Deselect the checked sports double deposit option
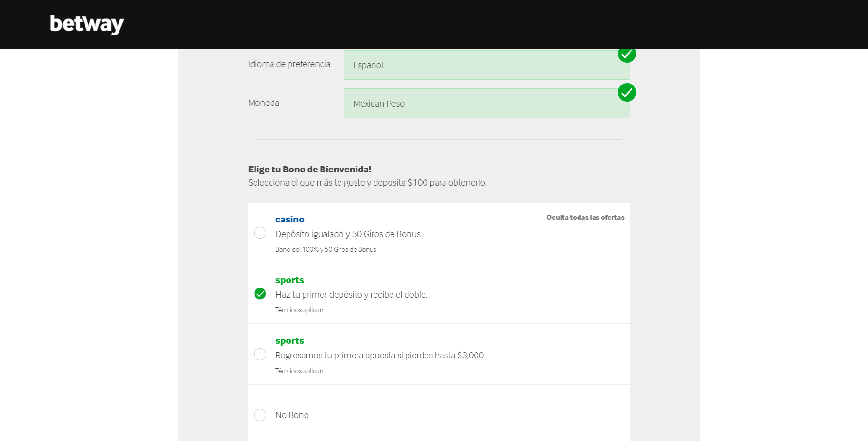This screenshot has height=441, width=868. click(x=260, y=294)
